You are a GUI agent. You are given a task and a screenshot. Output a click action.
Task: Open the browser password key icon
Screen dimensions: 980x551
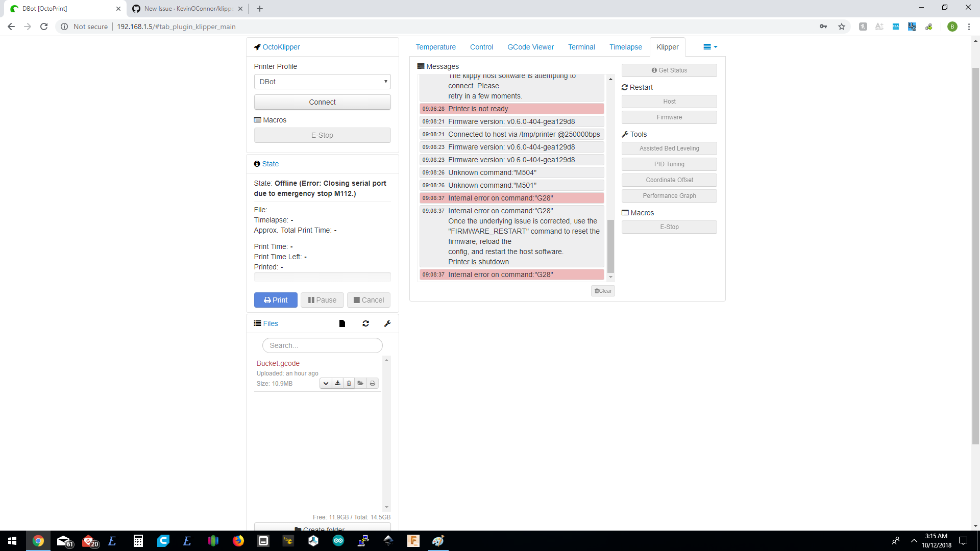coord(823,26)
